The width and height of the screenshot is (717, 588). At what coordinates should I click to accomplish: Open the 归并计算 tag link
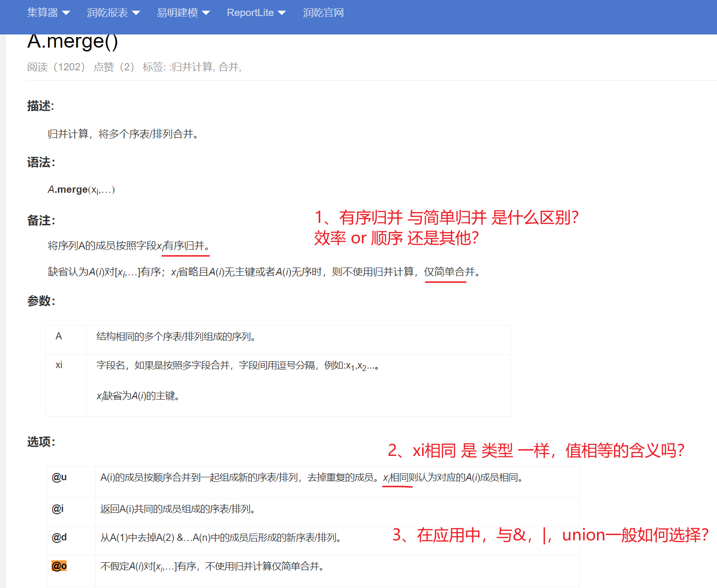[x=193, y=67]
